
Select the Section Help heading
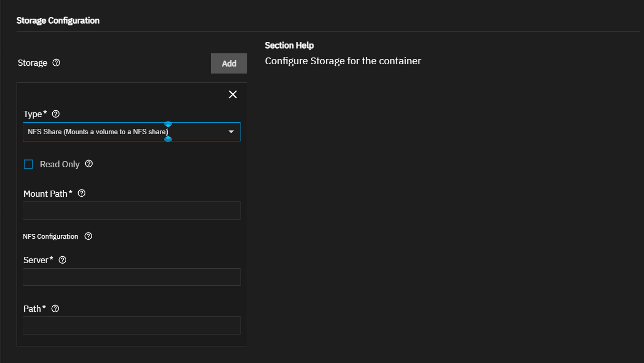click(289, 46)
